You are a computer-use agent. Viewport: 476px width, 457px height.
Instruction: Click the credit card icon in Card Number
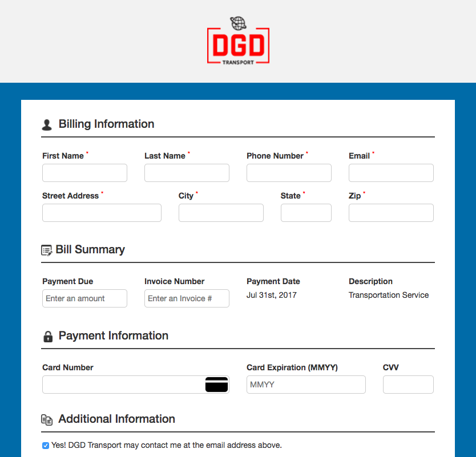pyautogui.click(x=216, y=385)
